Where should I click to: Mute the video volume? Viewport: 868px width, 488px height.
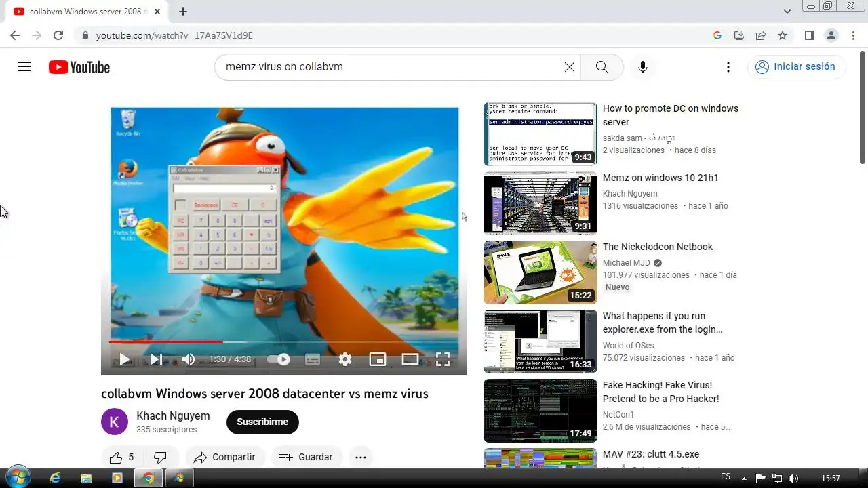pos(189,359)
